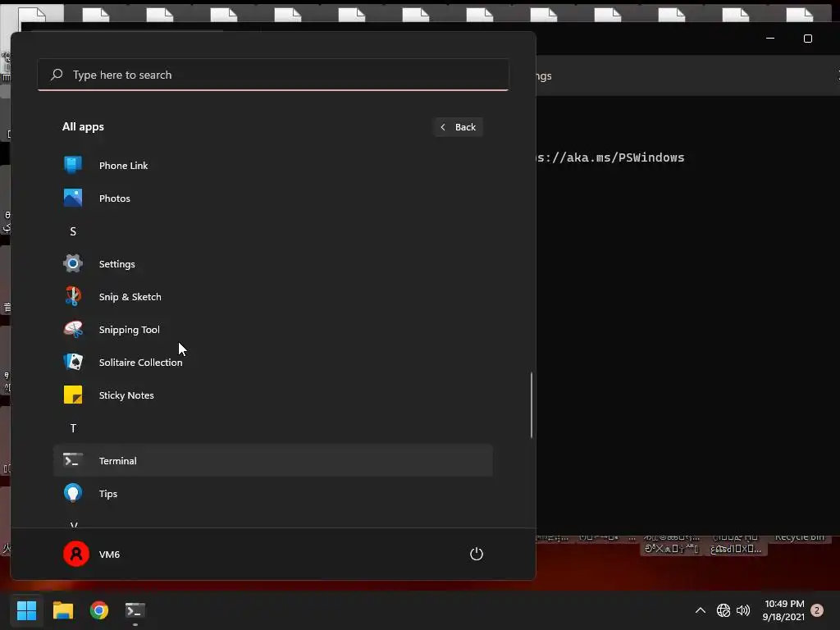Open the volume speaker tray icon
840x630 pixels.
743,610
